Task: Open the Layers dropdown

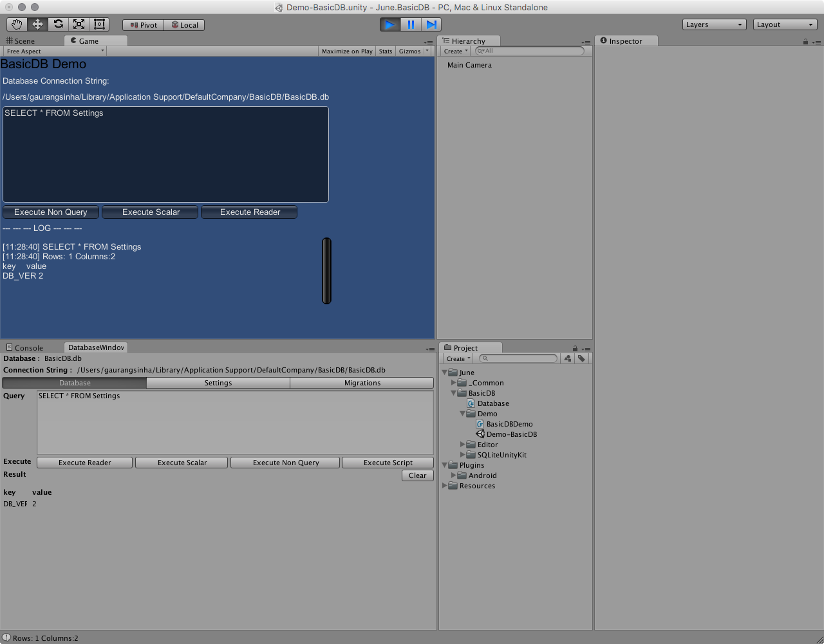Action: 715,24
